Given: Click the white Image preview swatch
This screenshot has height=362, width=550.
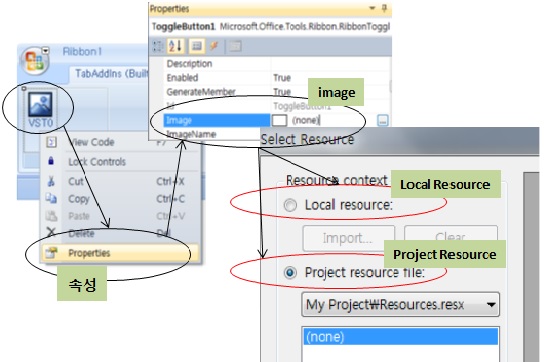Looking at the screenshot, I should pos(280,120).
